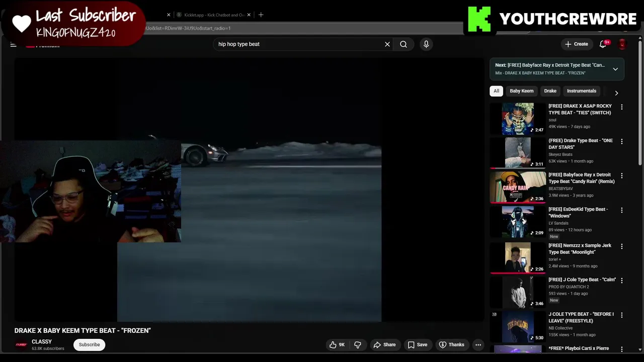Save the video to a playlist
Screen dimensions: 644x362
(417, 344)
